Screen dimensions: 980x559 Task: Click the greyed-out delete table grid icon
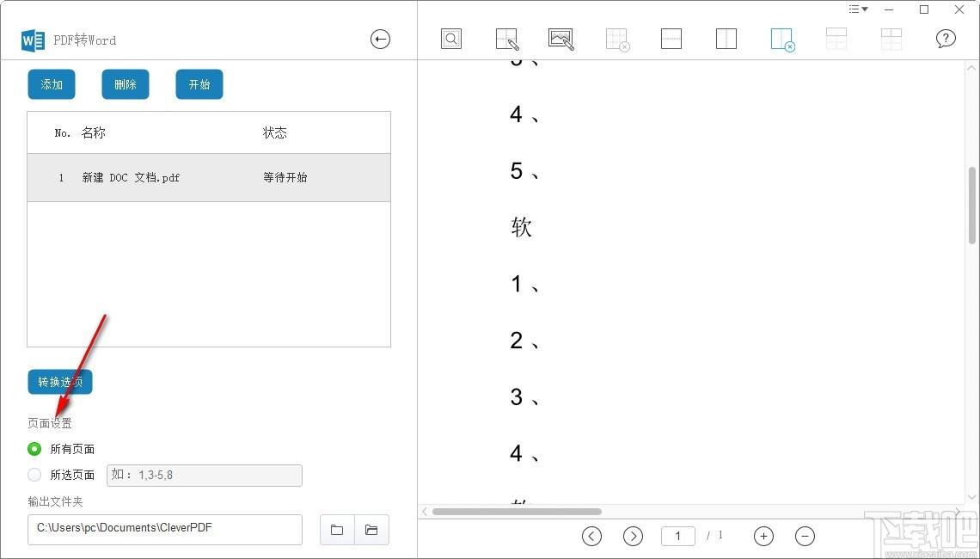[617, 40]
